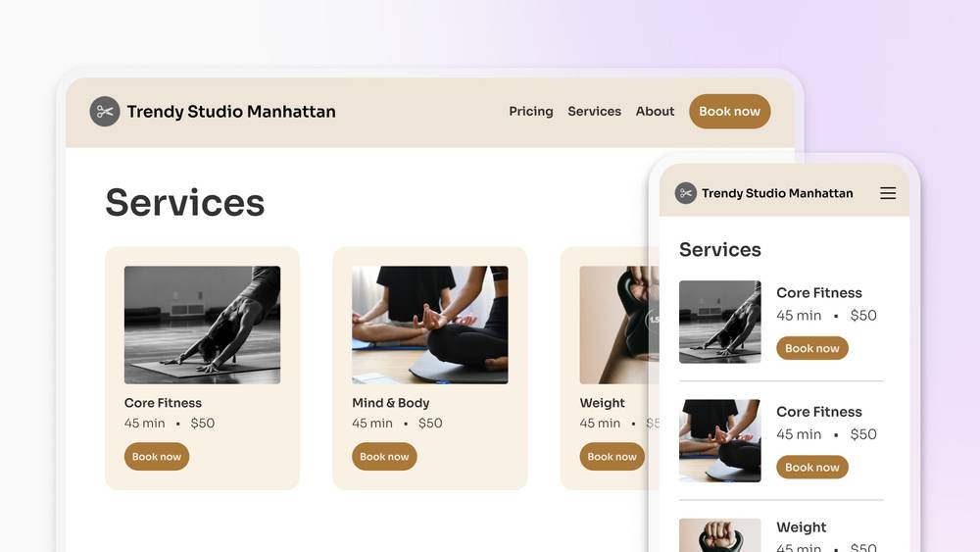Select the mobile plank exercise thumbnail

click(720, 322)
